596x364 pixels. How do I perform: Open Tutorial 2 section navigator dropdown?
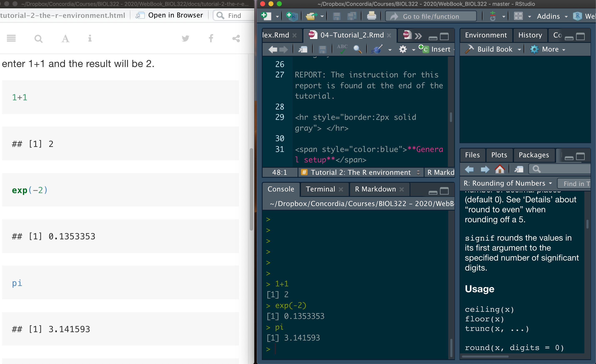pos(361,173)
